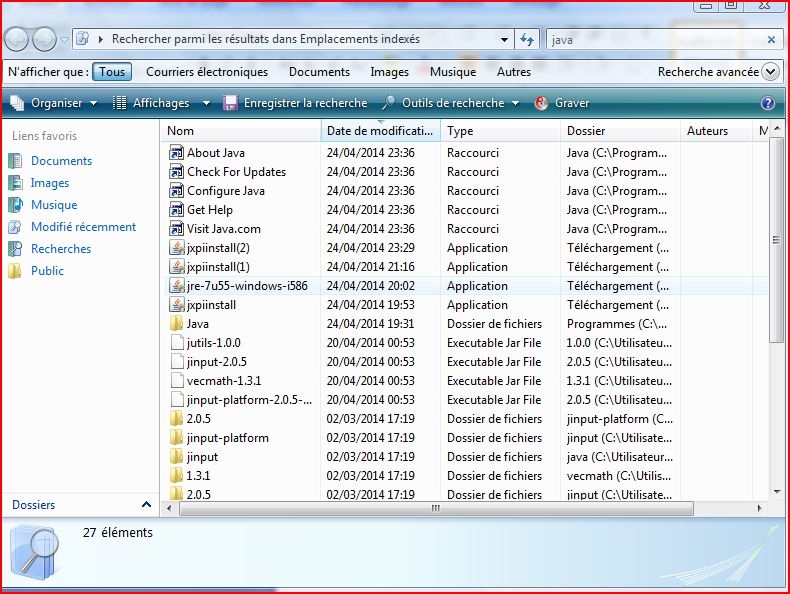This screenshot has height=594, width=790.
Task: Click the vertical scrollbar thumb
Action: [776, 240]
